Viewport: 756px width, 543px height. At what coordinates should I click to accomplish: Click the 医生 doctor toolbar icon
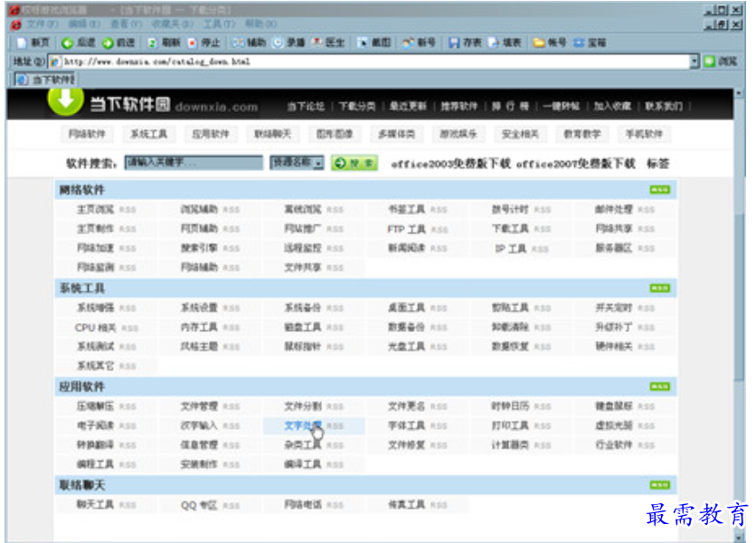click(x=317, y=43)
